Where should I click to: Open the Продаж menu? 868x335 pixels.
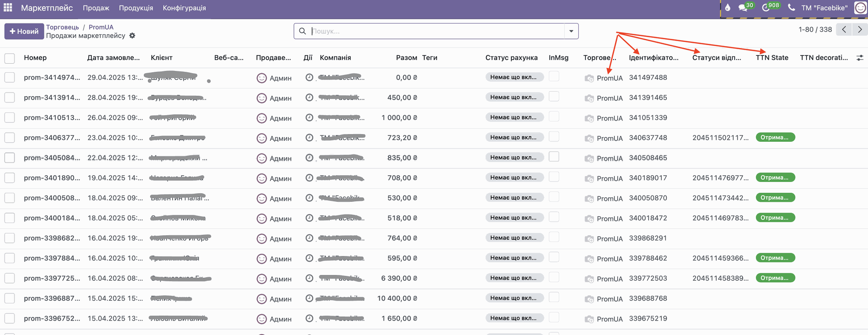click(96, 8)
